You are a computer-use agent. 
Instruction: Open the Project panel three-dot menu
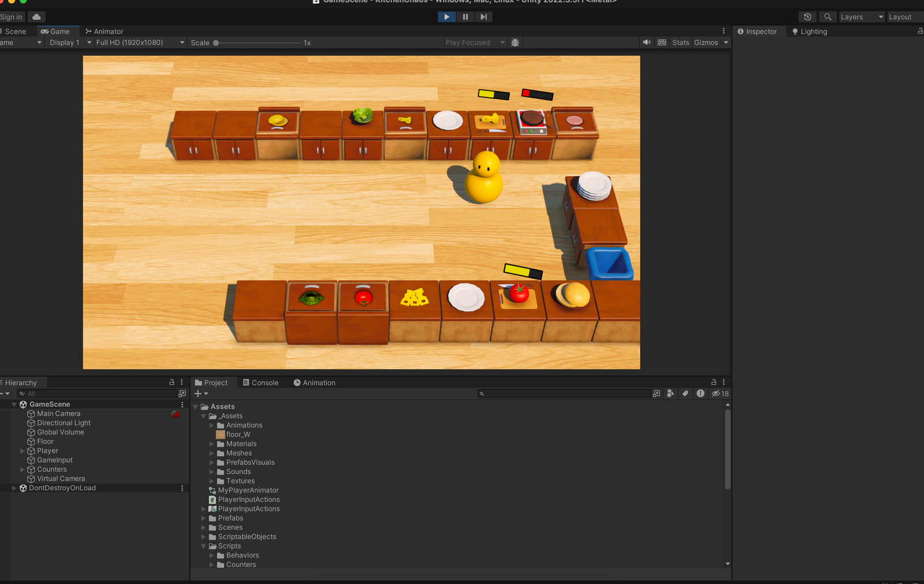(x=724, y=382)
